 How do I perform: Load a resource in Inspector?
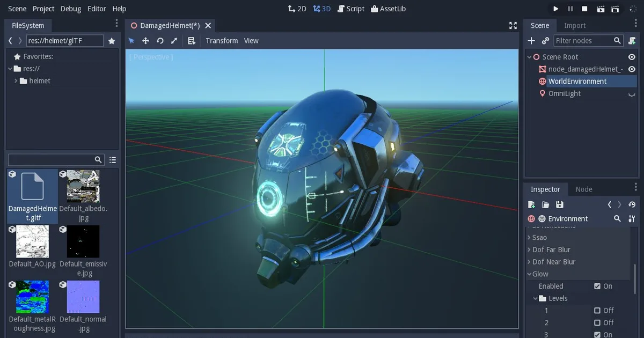545,204
